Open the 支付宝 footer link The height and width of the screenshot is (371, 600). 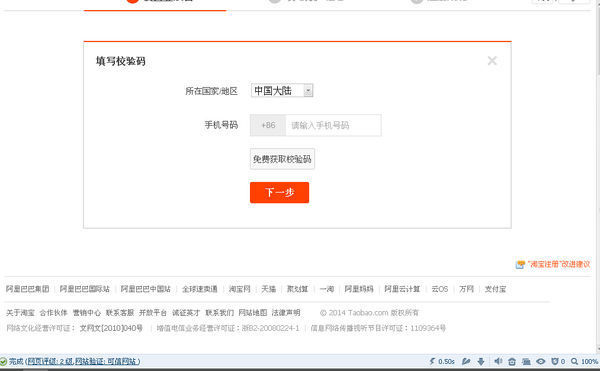[x=495, y=289]
